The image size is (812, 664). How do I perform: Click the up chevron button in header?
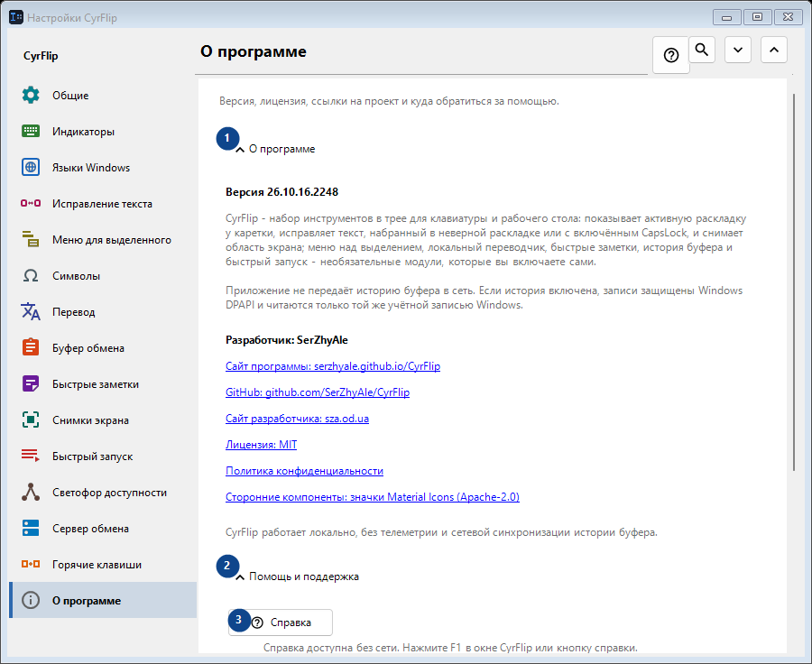774,50
